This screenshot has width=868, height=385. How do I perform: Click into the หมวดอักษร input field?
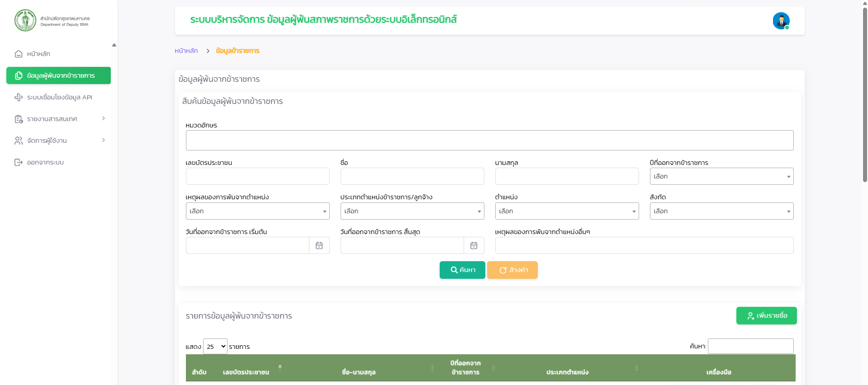pyautogui.click(x=489, y=140)
